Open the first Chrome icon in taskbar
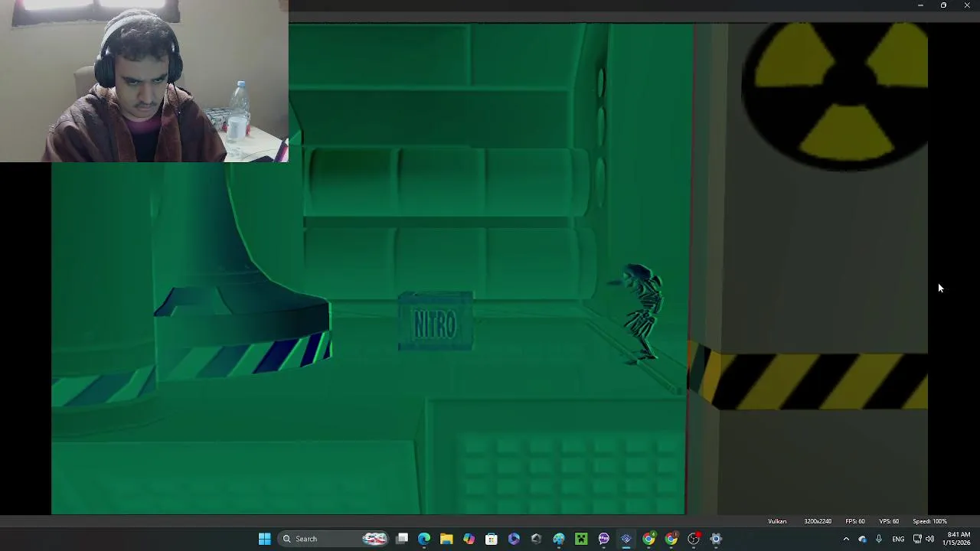 click(648, 539)
